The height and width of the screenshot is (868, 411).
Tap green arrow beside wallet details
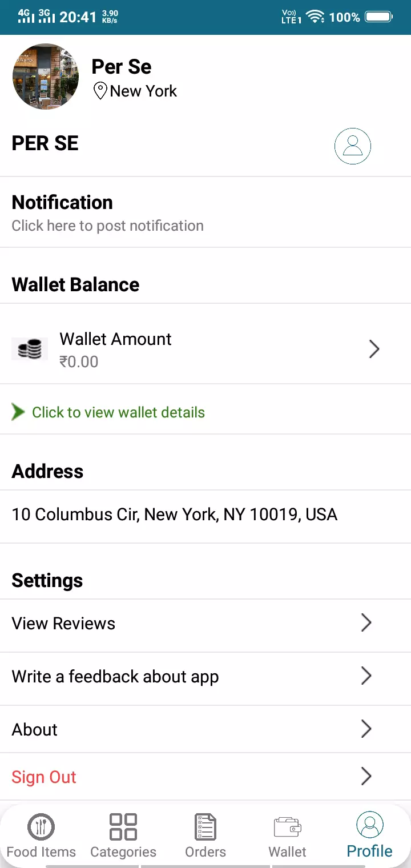click(18, 412)
